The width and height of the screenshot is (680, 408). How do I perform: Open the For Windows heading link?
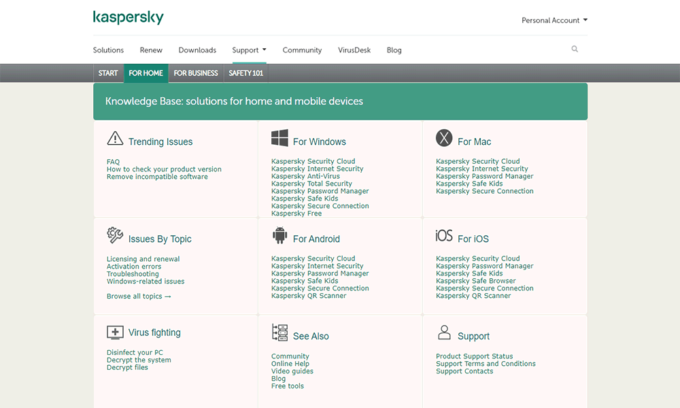point(320,142)
